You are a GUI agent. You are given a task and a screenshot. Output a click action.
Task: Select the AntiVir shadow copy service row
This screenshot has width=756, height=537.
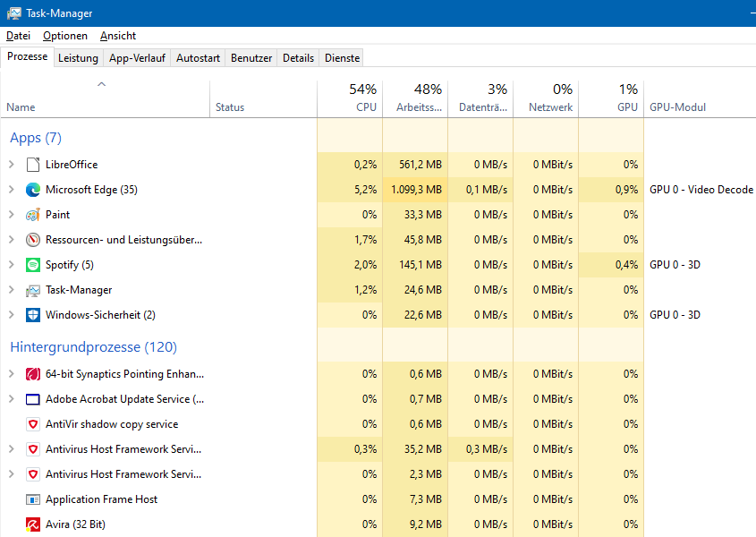click(112, 424)
